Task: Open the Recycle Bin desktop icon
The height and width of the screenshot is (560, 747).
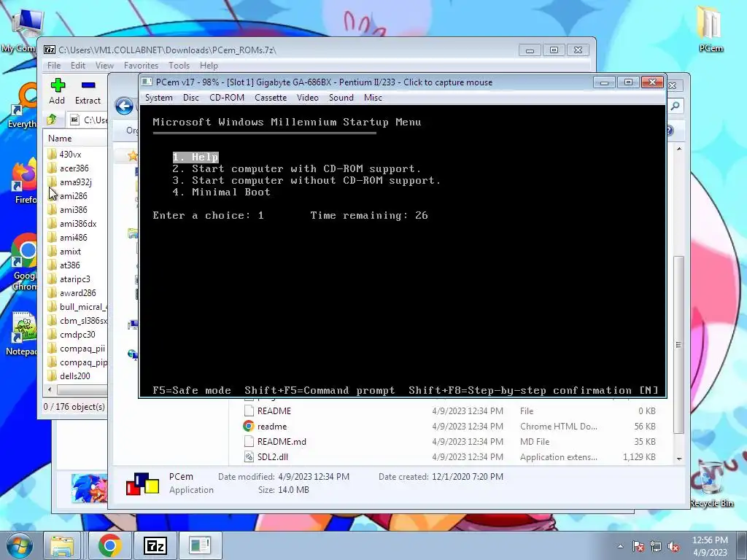Action: (711, 483)
